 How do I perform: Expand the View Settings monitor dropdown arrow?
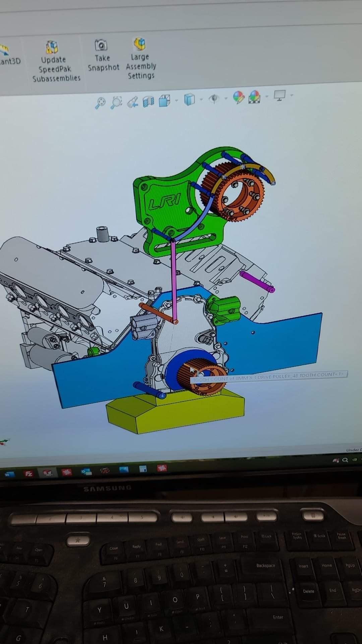pos(292,95)
